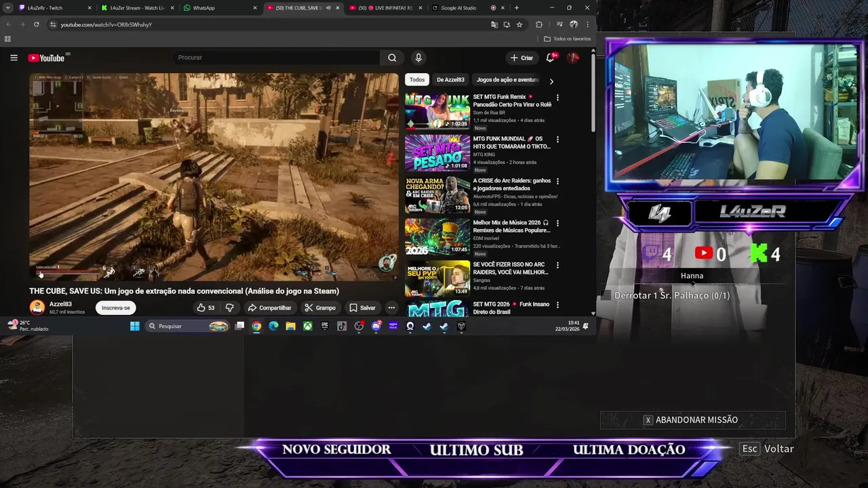Dislike the video with thumbs-down
This screenshot has width=868, height=488.
point(229,308)
